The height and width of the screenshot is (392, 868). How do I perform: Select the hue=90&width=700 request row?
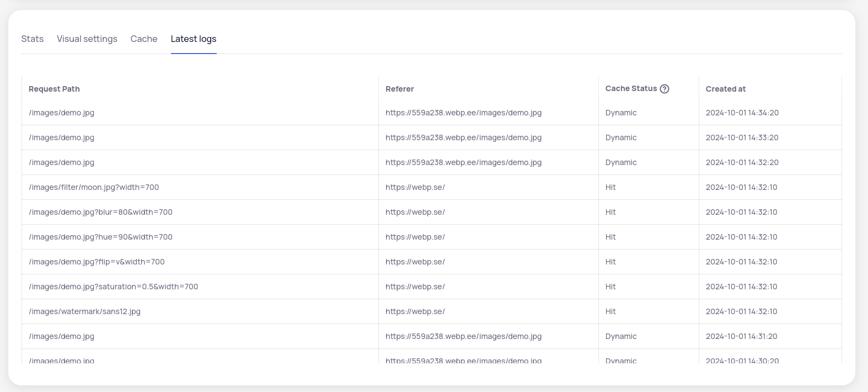100,237
